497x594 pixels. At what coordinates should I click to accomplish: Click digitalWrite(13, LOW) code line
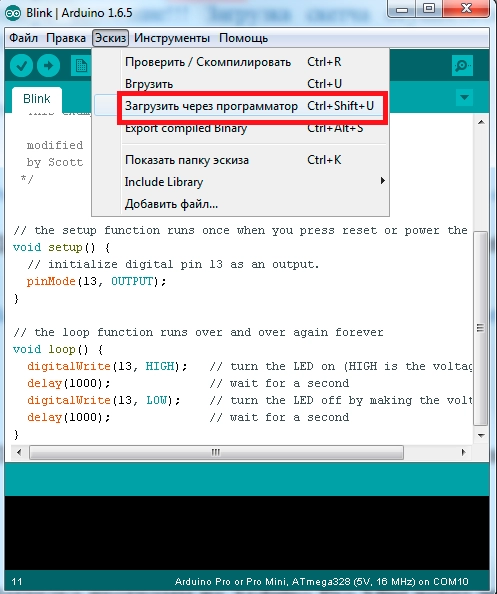tap(104, 400)
